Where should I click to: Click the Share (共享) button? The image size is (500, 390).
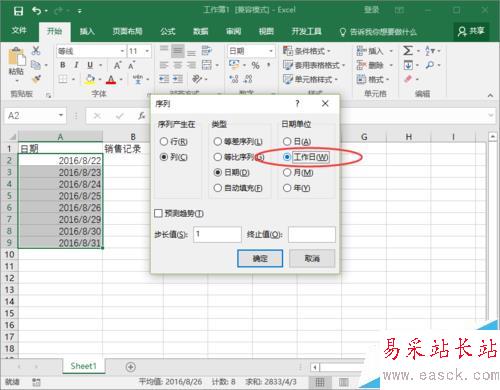pyautogui.click(x=471, y=31)
